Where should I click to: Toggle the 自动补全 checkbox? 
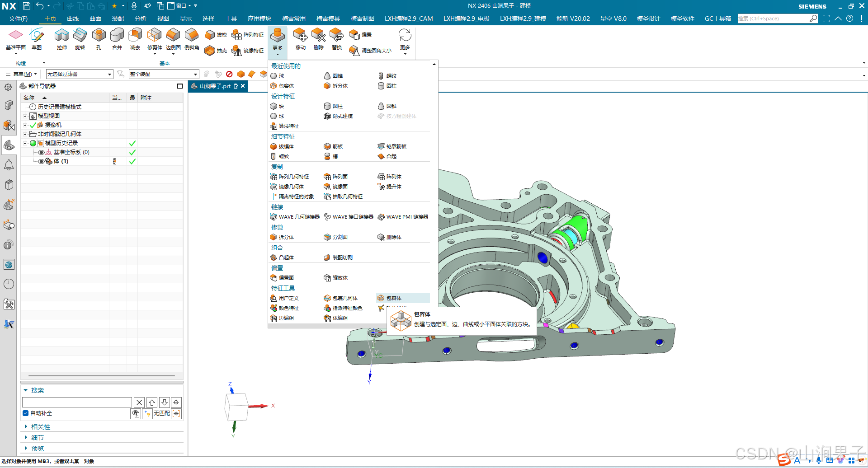pos(26,413)
